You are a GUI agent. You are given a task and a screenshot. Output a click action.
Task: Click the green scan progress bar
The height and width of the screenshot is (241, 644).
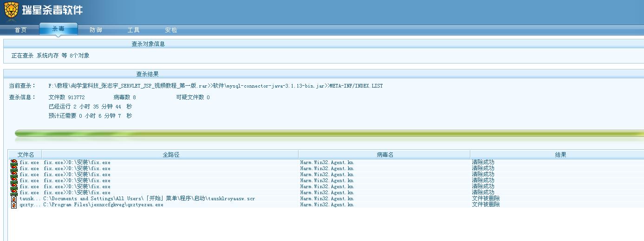click(x=329, y=133)
